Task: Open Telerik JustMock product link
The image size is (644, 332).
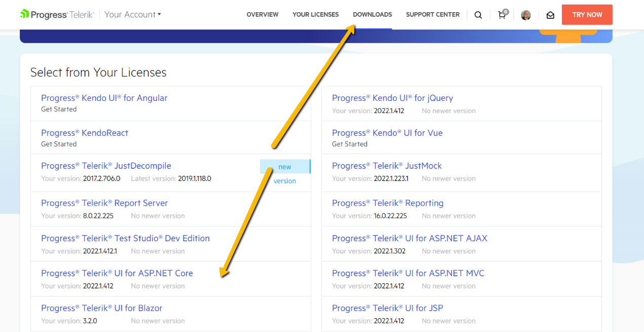Action: coord(387,166)
